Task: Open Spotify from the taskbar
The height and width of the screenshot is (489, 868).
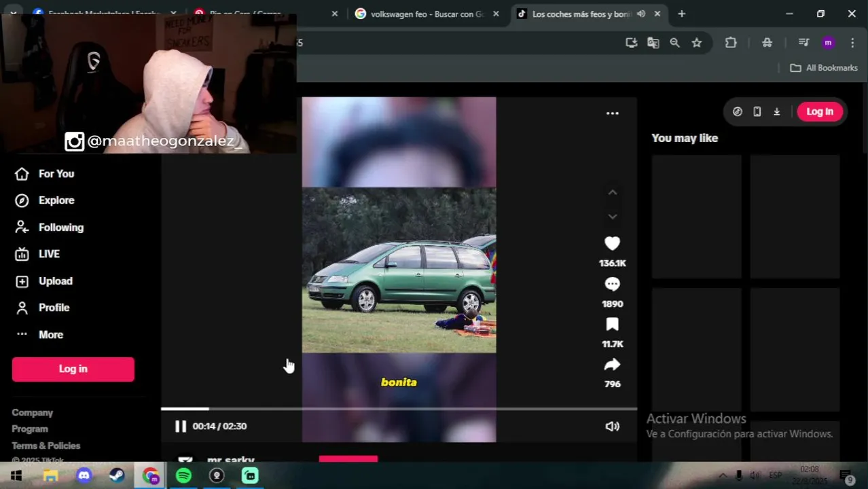Action: 183,475
